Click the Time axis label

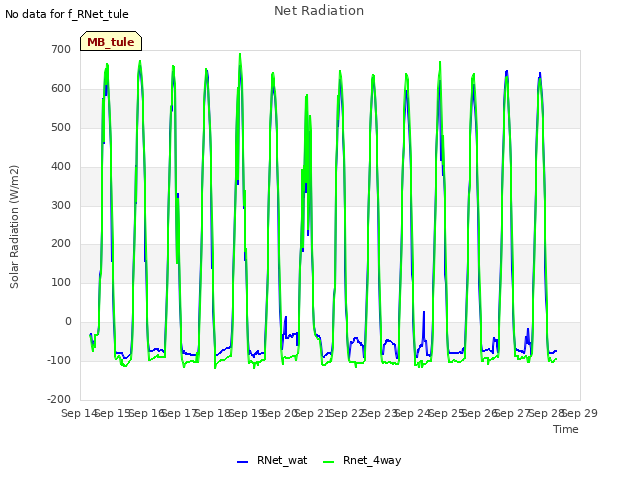[x=566, y=429]
